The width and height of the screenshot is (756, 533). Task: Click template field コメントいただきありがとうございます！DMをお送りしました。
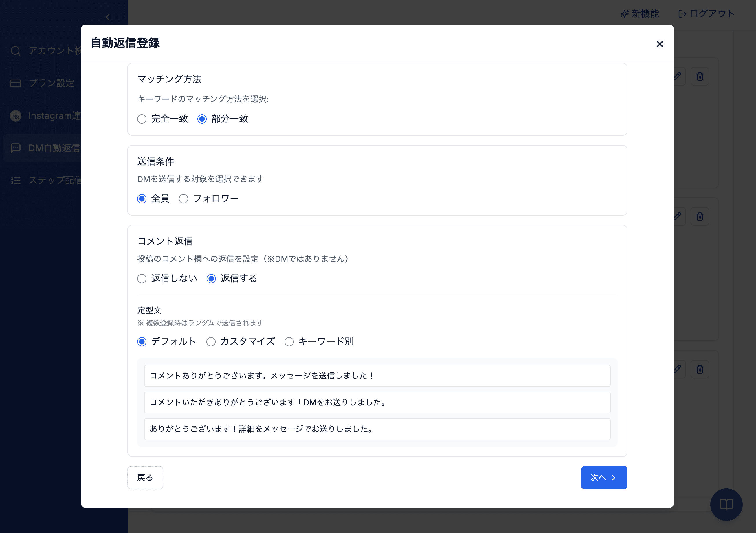point(377,402)
